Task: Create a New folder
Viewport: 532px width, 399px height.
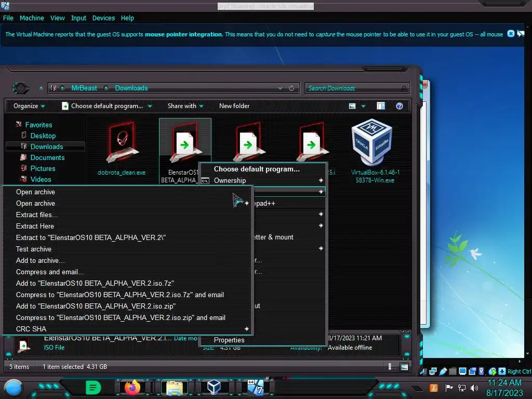Action: (x=234, y=106)
